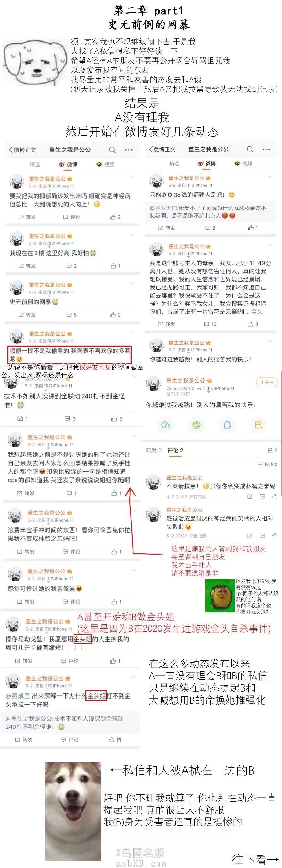Follow the user with +关注 button
Viewport: 282px width, 868px height.
(x=267, y=382)
